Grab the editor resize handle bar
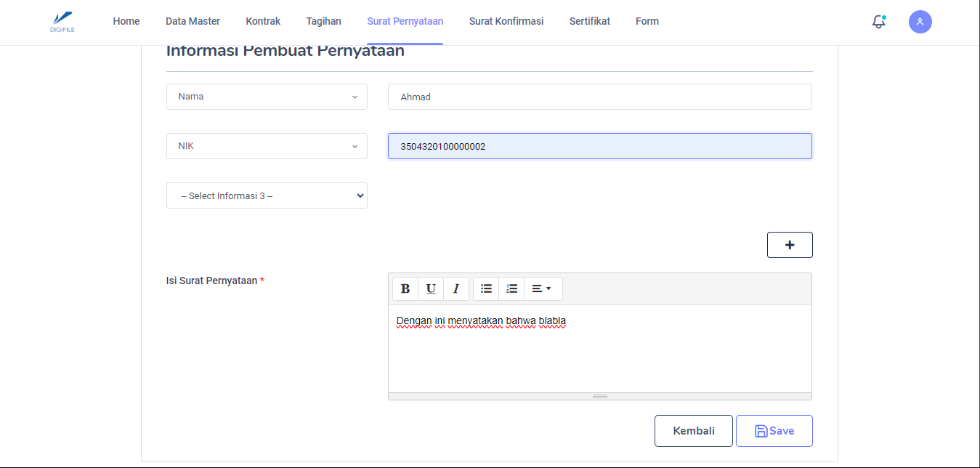 599,396
